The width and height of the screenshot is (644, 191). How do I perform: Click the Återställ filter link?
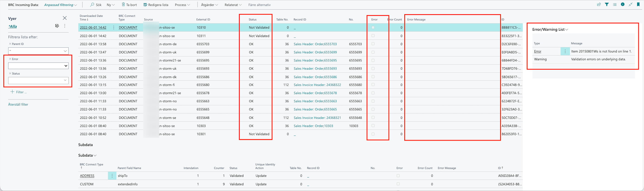coord(18,105)
